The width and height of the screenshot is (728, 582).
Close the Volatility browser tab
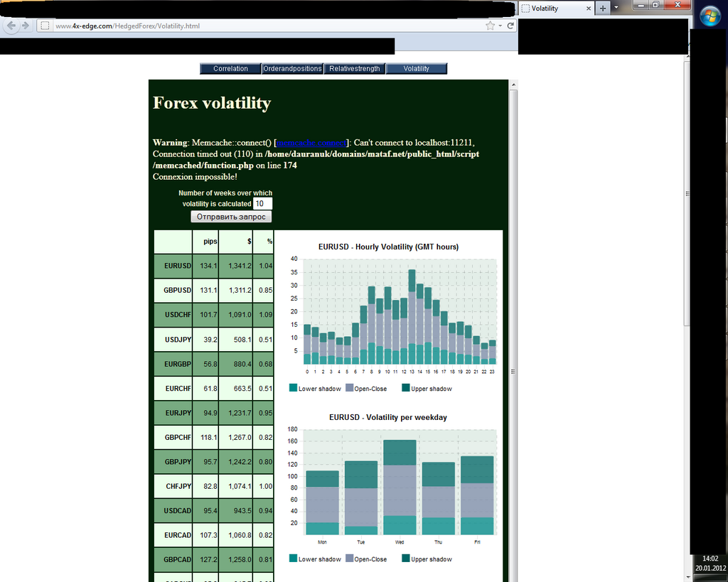click(x=588, y=9)
